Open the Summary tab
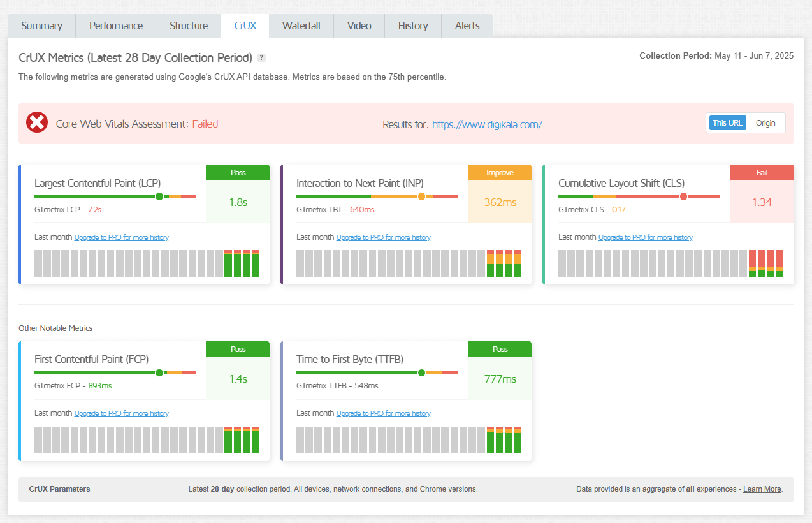The image size is (812, 523). [41, 26]
